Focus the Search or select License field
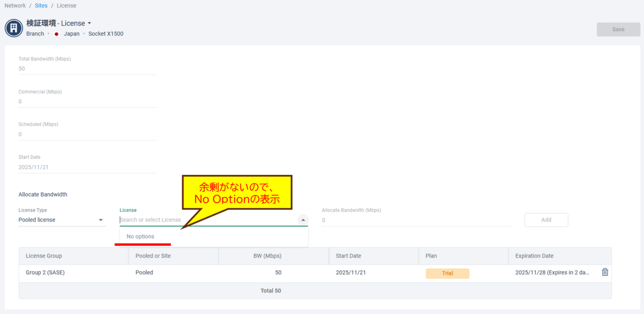The image size is (644, 314). [206, 220]
